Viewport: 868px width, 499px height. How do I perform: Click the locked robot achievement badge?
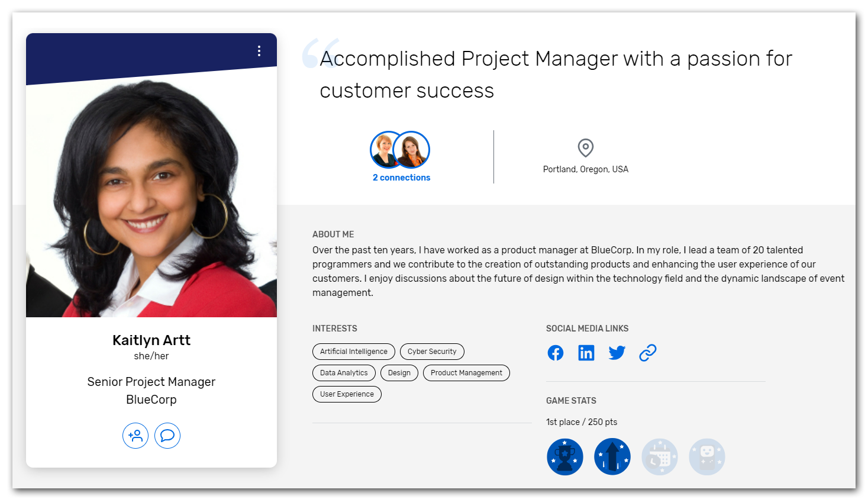pos(706,456)
